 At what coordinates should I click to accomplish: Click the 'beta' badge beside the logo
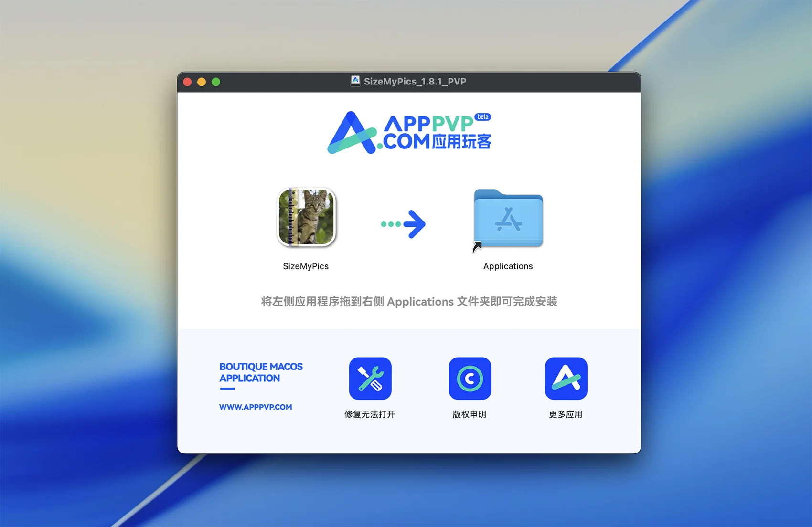pyautogui.click(x=483, y=117)
